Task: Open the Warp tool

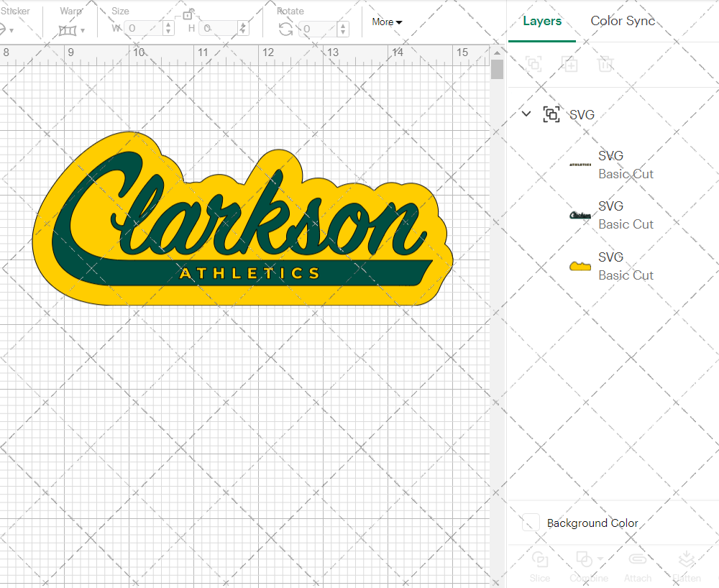Action: (69, 29)
